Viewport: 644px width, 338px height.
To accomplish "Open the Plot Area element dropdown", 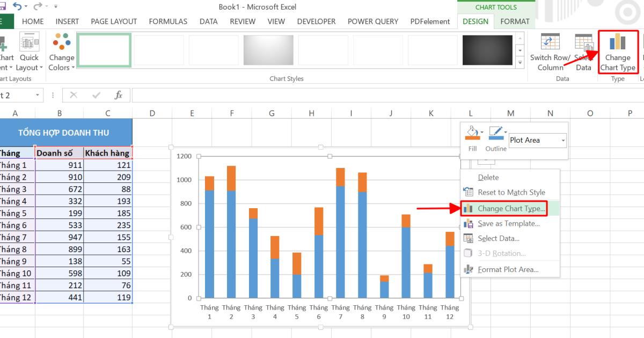I will click(537, 139).
